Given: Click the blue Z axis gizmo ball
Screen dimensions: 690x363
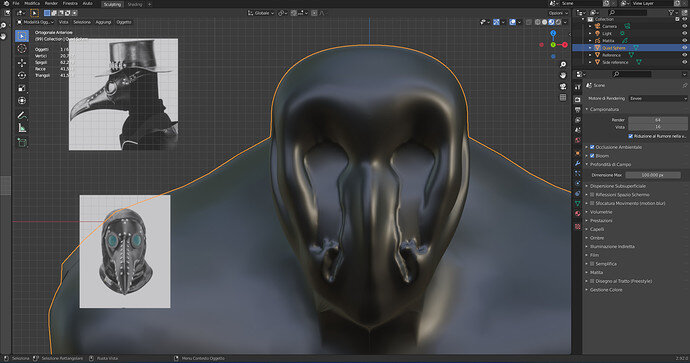Looking at the screenshot, I should tap(553, 33).
